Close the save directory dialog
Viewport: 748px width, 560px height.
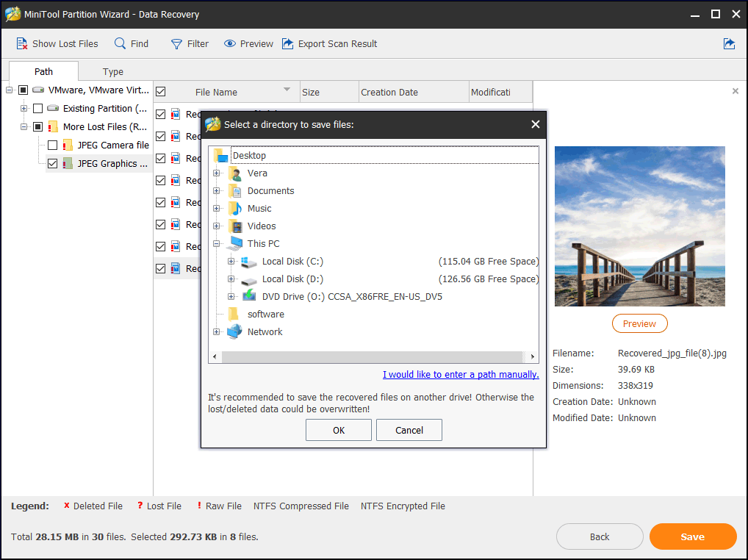[536, 124]
